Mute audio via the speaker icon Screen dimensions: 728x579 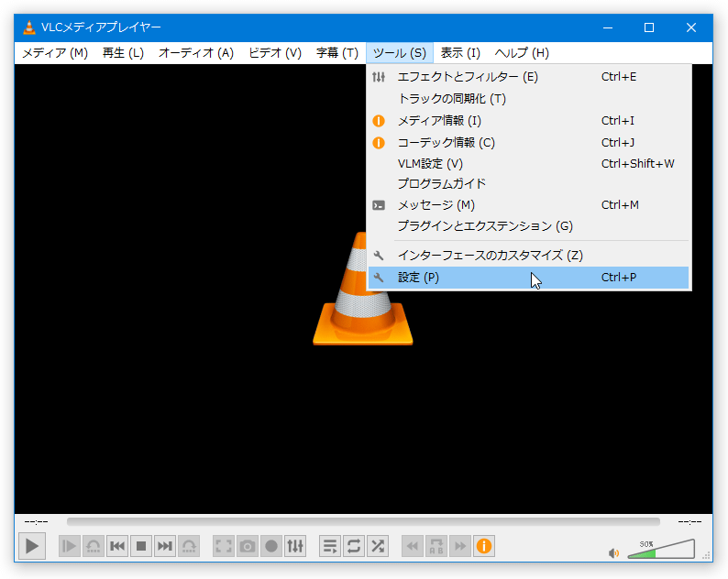[x=613, y=553]
